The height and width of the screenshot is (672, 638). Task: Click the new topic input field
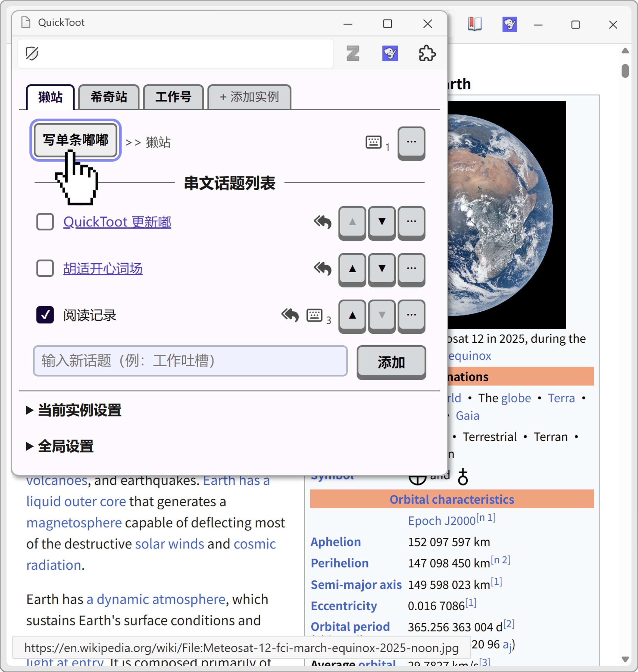tap(190, 361)
